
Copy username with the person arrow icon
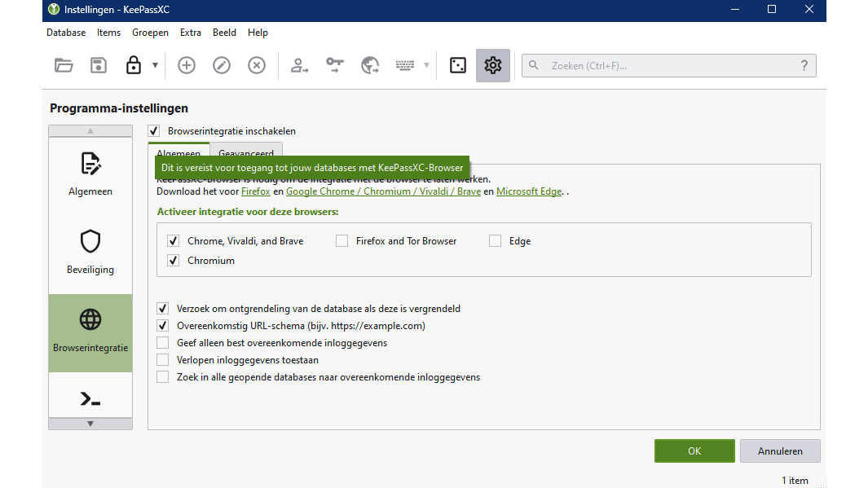(299, 65)
